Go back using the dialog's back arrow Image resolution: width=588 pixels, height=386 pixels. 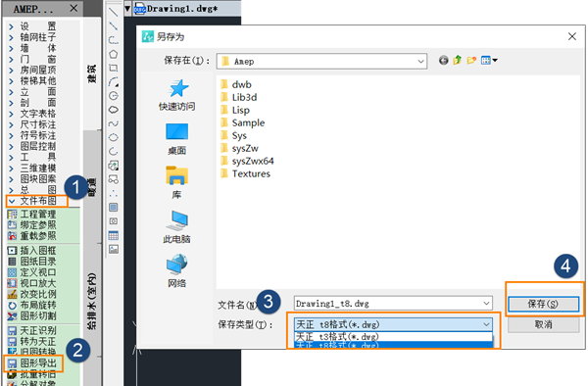(443, 61)
